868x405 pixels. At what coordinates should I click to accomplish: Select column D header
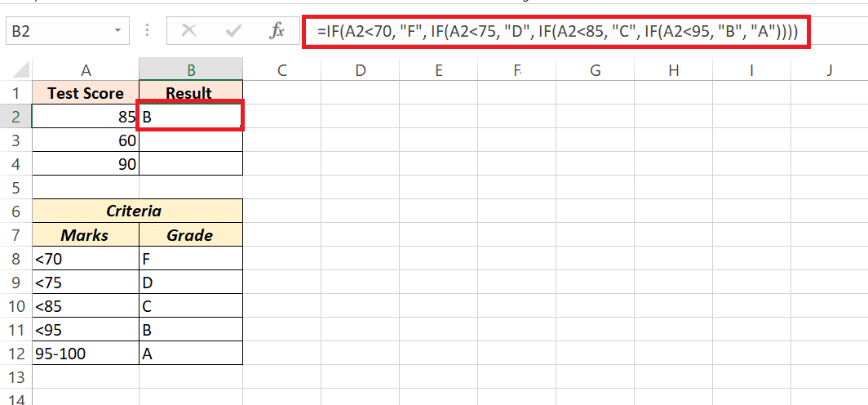coord(361,70)
